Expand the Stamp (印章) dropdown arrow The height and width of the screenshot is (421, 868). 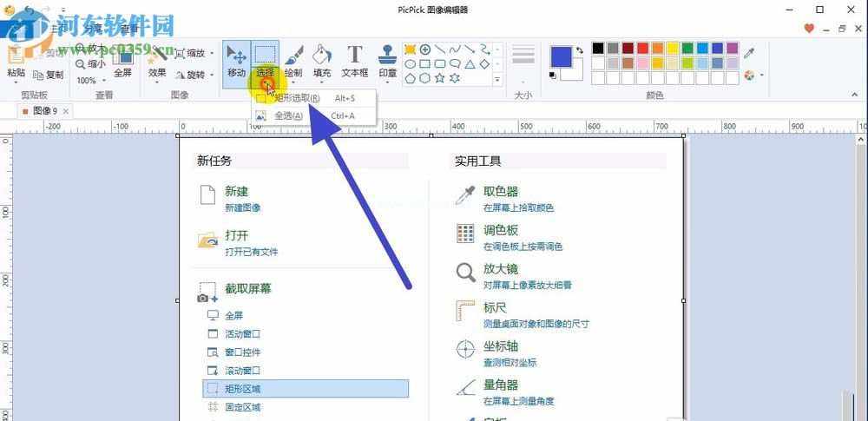tap(387, 83)
